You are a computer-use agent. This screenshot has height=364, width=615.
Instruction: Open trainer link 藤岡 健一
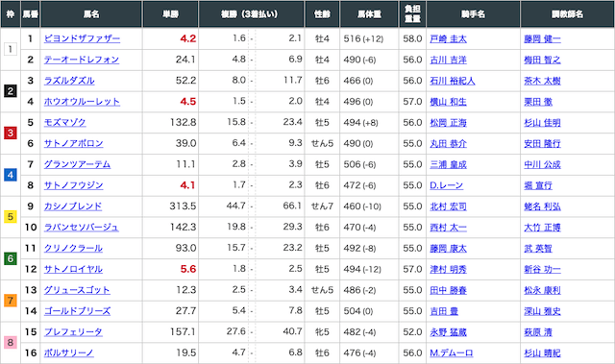(542, 38)
